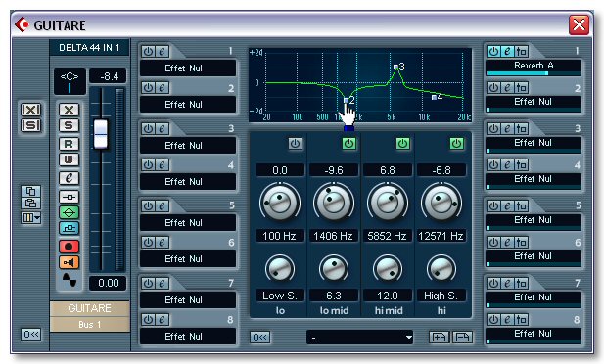Close the GUITARE channel settings window
The height and width of the screenshot is (364, 604).
(x=579, y=25)
